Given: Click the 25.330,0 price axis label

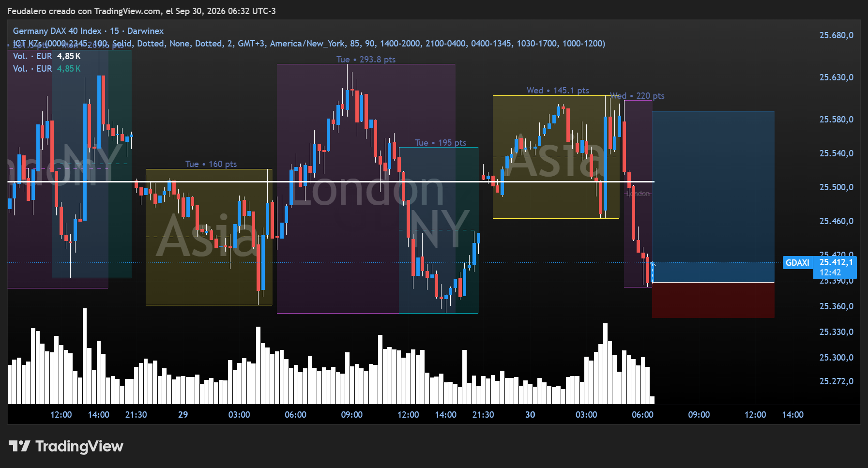Looking at the screenshot, I should click(x=836, y=332).
